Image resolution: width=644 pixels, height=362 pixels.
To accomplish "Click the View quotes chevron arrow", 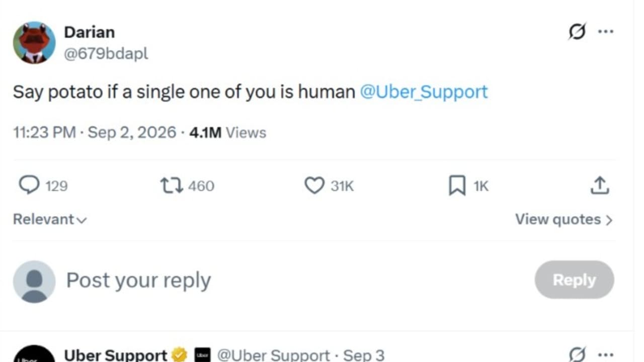I will tap(609, 220).
